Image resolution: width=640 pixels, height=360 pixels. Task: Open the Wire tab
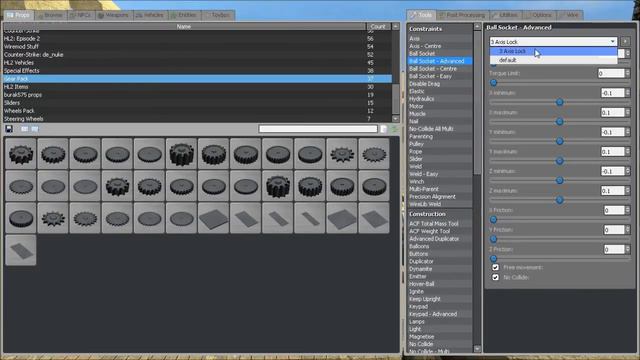click(x=569, y=15)
